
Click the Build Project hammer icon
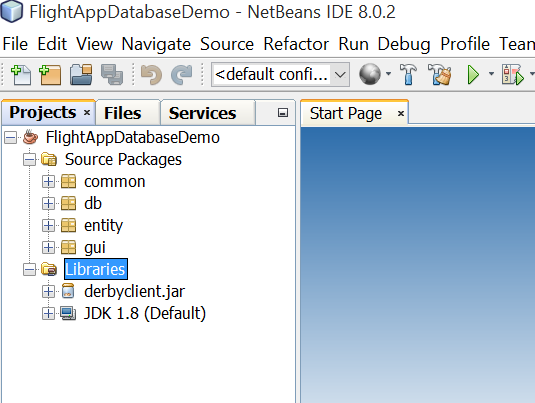(408, 74)
